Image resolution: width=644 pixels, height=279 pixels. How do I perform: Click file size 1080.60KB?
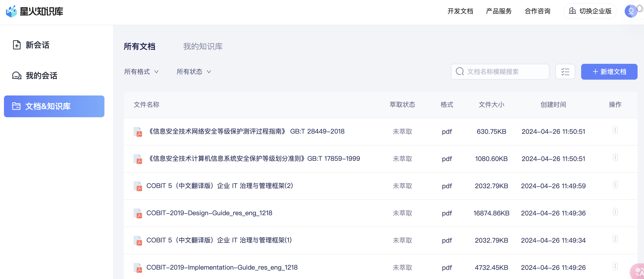tap(491, 159)
